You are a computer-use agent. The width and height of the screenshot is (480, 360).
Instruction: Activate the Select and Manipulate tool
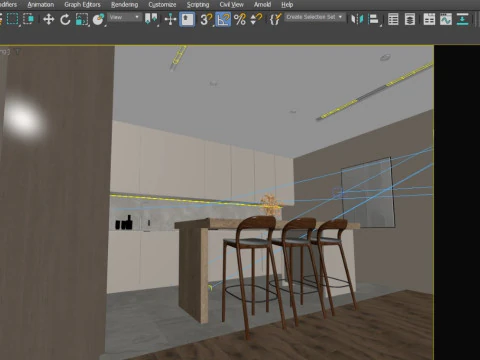point(170,19)
